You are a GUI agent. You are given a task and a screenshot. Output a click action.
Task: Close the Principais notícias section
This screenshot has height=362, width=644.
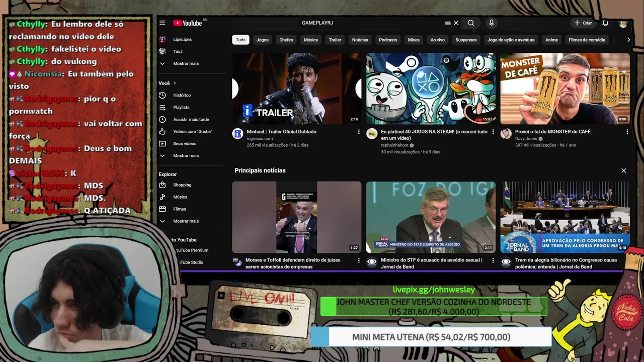coord(623,170)
